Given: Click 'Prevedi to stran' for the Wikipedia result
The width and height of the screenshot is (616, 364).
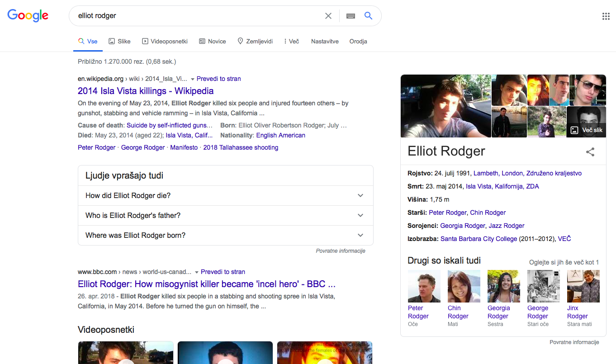Looking at the screenshot, I should tap(219, 79).
